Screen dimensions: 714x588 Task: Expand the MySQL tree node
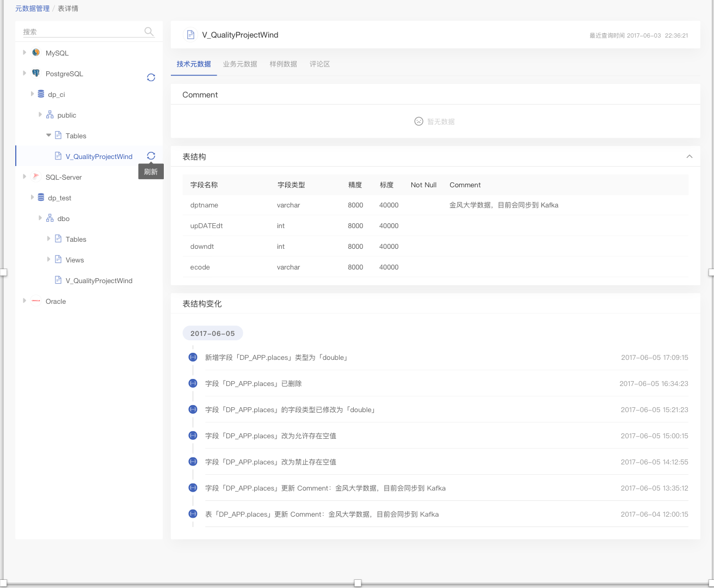pos(24,53)
